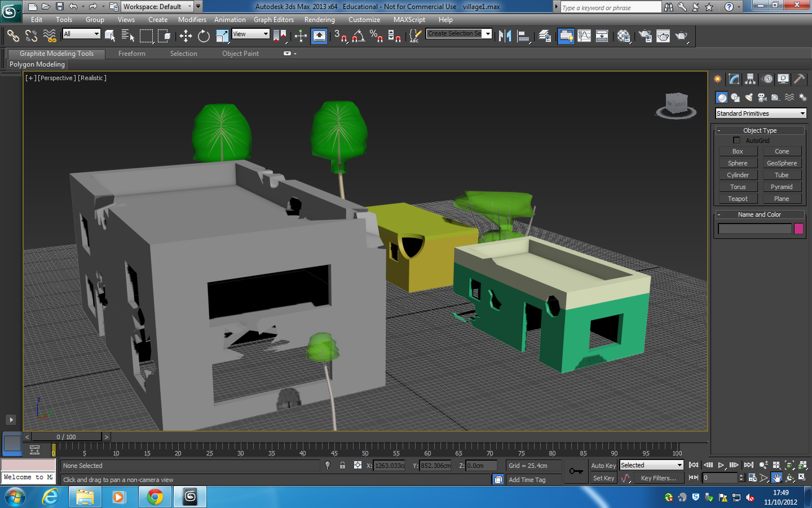Image resolution: width=812 pixels, height=508 pixels.
Task: Click the Select and Link tool
Action: click(12, 37)
